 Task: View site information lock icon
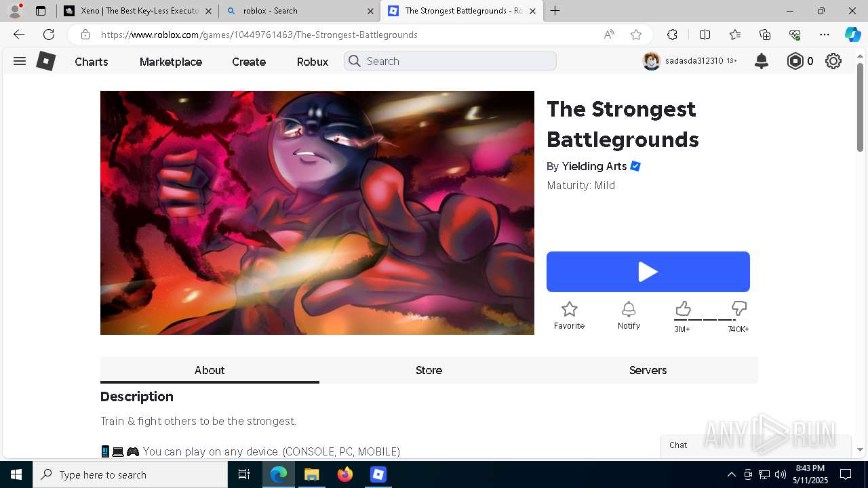coord(85,35)
